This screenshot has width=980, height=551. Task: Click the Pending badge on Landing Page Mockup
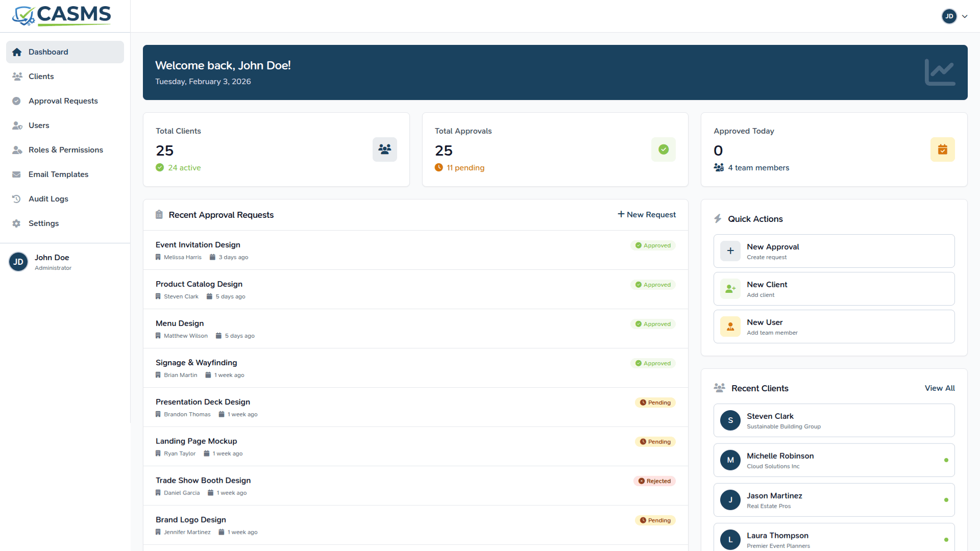pos(655,442)
